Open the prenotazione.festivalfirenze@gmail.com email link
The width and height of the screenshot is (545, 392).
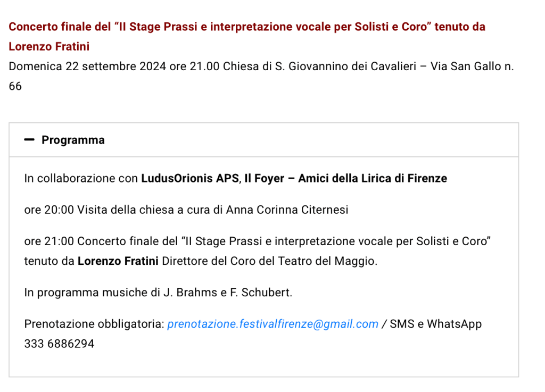point(272,324)
